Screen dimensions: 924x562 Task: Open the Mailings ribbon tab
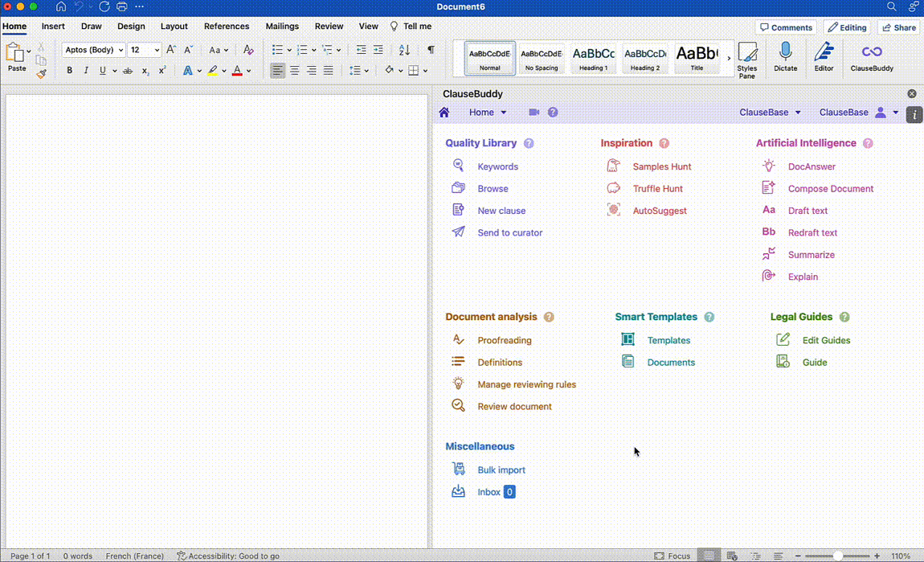282,26
